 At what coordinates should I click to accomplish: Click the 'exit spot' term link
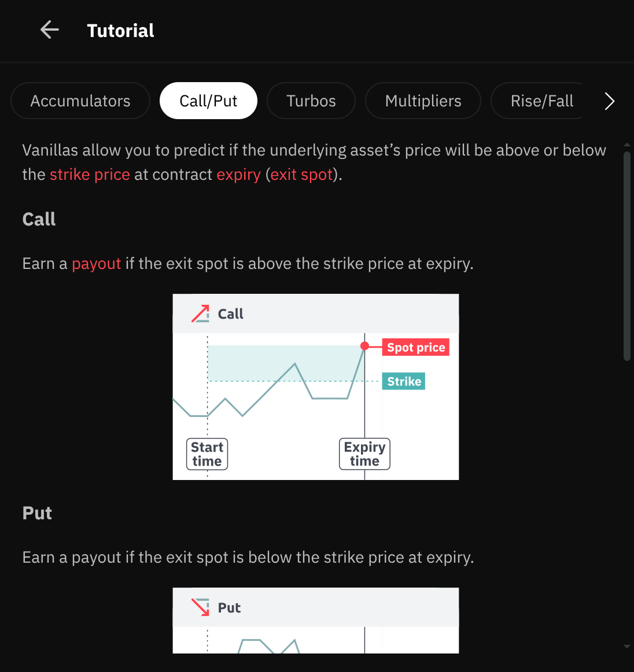click(301, 175)
